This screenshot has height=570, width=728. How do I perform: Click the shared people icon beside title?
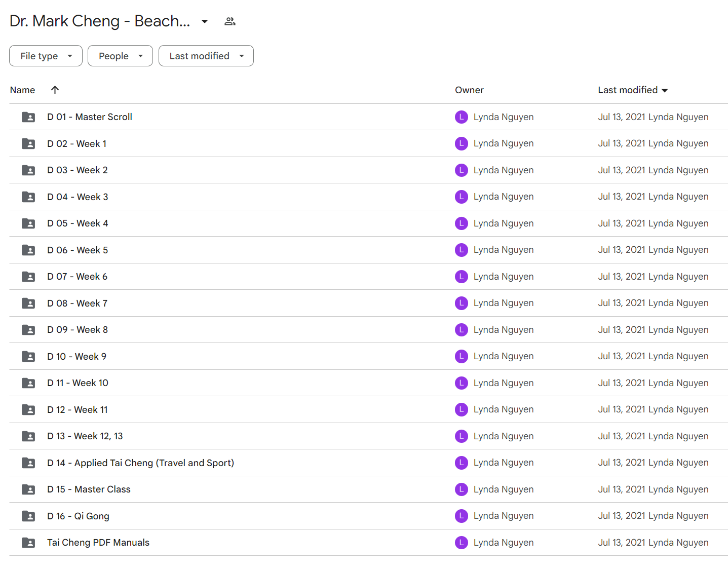point(230,21)
